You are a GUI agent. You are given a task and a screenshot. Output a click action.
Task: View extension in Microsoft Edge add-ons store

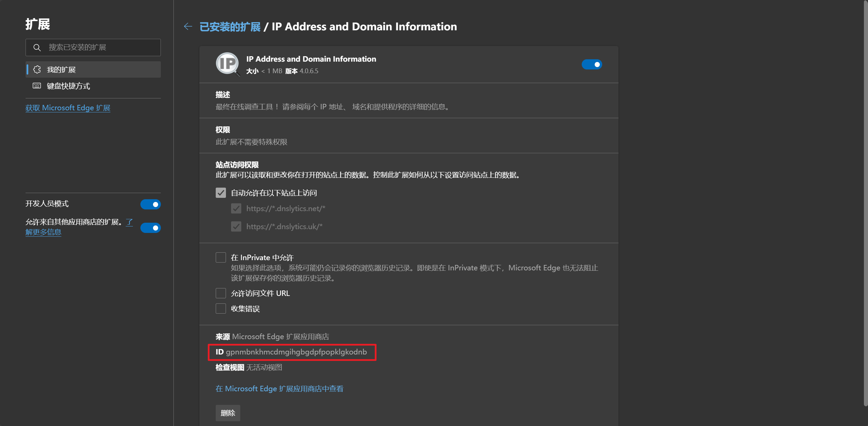(x=279, y=389)
